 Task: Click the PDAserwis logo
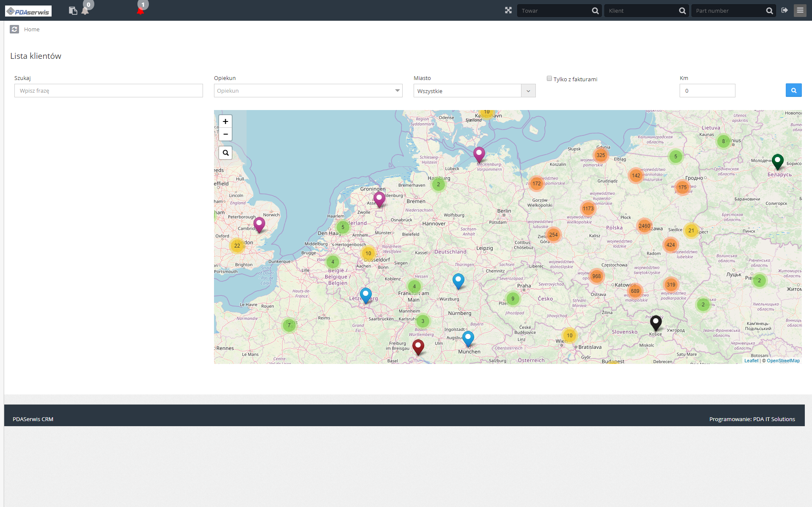point(28,11)
